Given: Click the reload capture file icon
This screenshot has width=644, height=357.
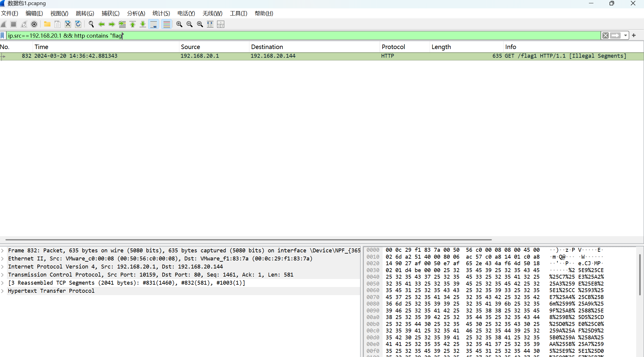Looking at the screenshot, I should click(x=78, y=24).
